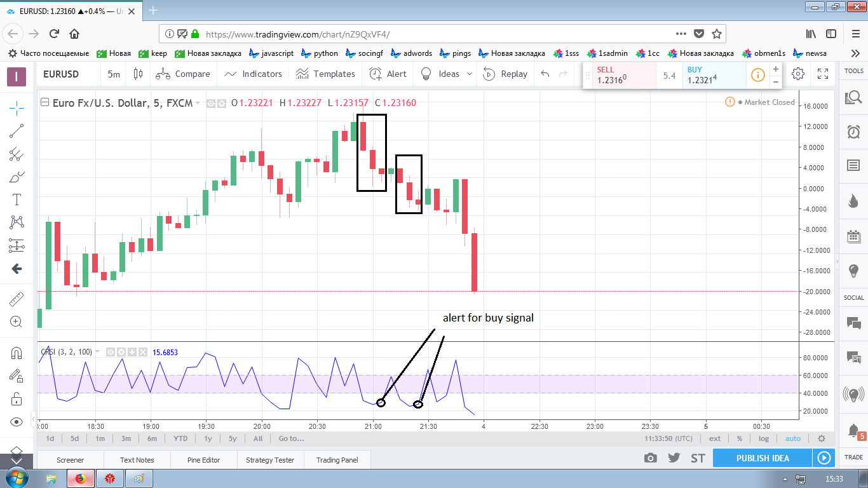The image size is (868, 488).
Task: Collapse the Euro Fx legend box
Action: (44, 102)
